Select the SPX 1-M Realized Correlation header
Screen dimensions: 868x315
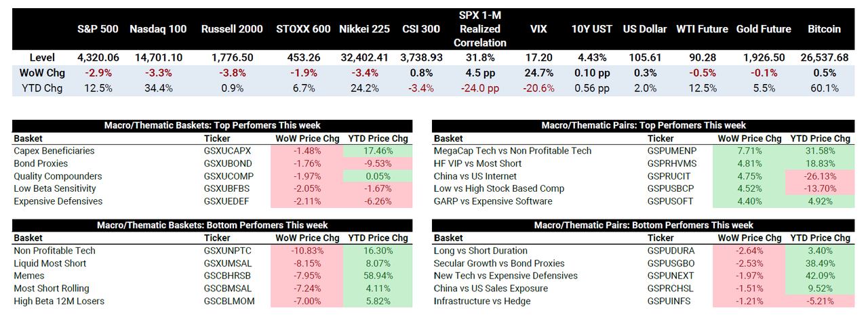pyautogui.click(x=479, y=29)
